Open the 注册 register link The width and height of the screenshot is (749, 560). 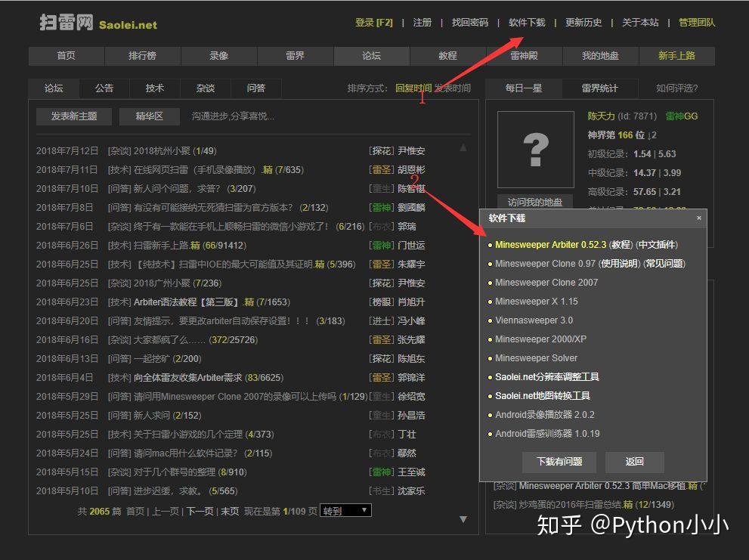click(422, 23)
